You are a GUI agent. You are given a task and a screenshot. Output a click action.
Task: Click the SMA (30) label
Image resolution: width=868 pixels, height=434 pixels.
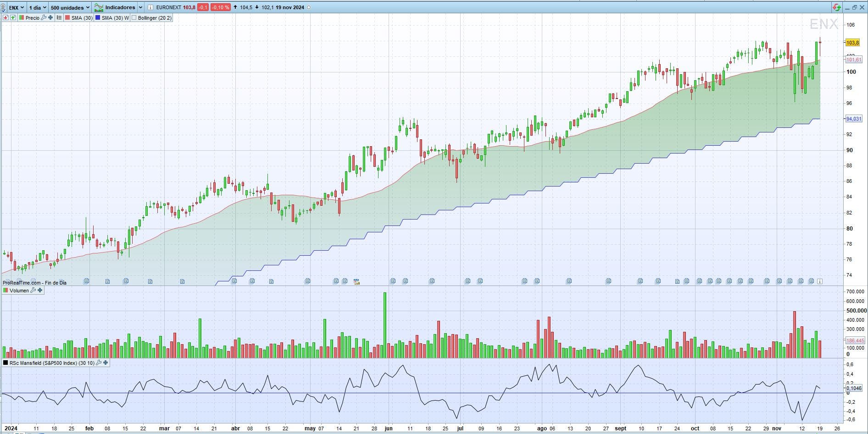tap(82, 18)
